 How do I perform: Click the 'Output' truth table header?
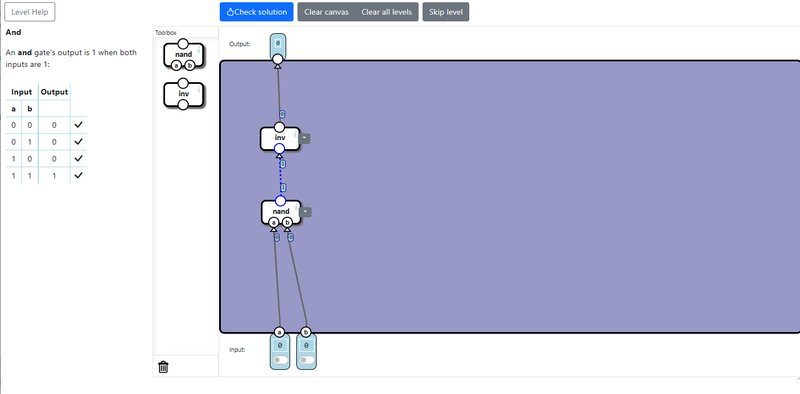click(55, 92)
